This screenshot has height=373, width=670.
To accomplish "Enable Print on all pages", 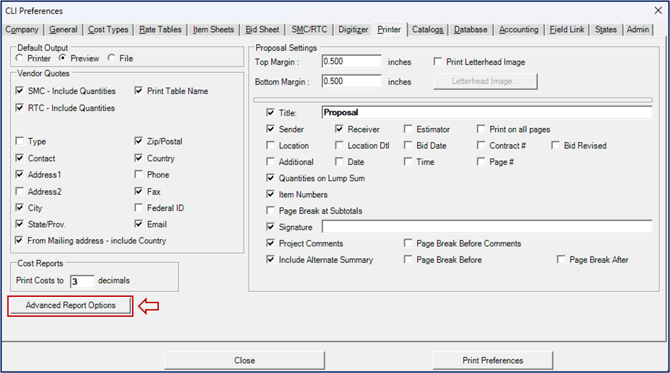I will click(481, 129).
